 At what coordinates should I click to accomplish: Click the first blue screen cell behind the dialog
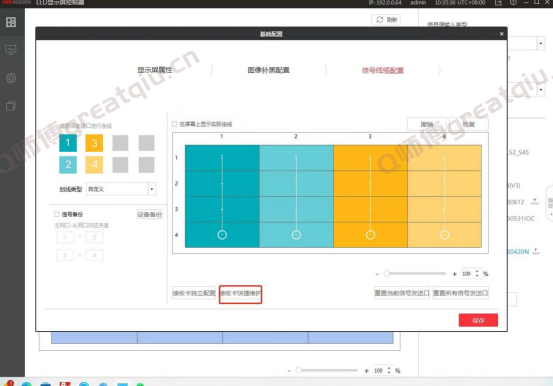[x=94, y=338]
